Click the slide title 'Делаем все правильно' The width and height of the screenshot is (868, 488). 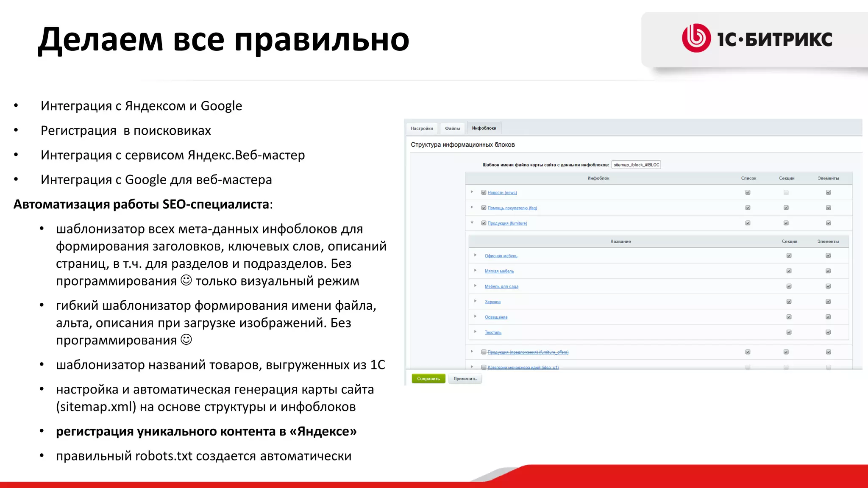click(224, 39)
